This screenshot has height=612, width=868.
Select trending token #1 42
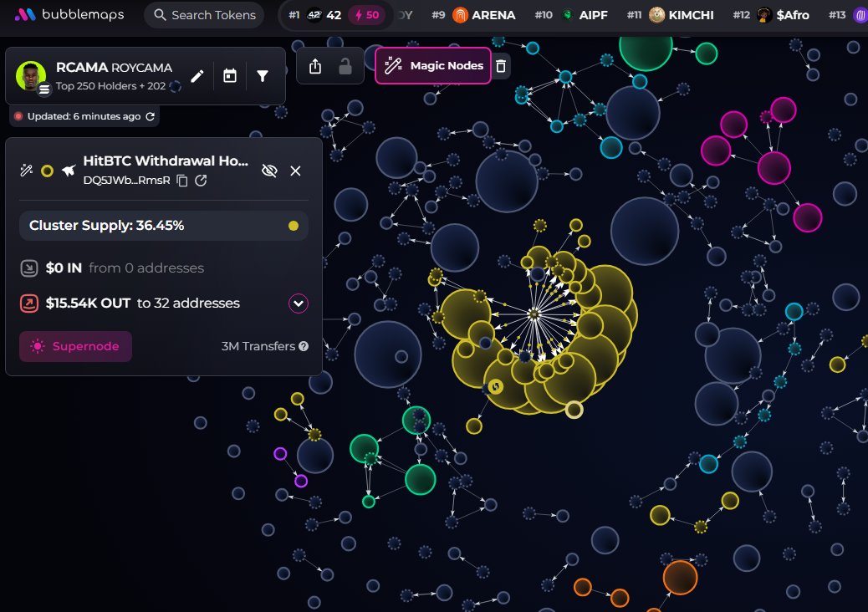(x=315, y=15)
